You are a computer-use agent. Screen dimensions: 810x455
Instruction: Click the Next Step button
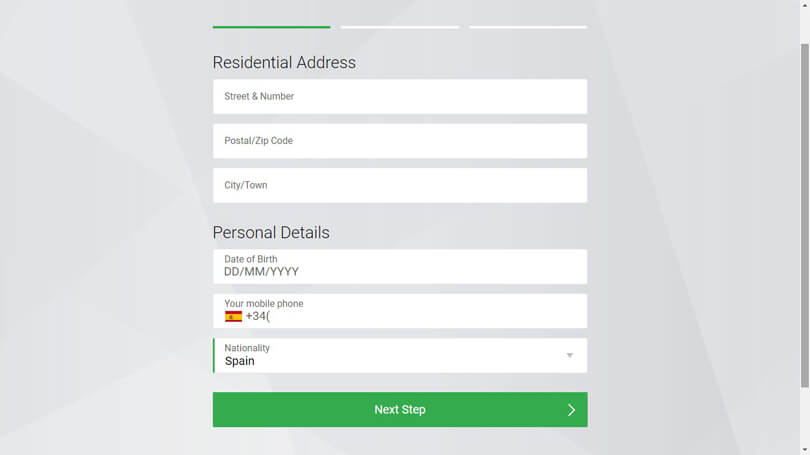pos(400,410)
